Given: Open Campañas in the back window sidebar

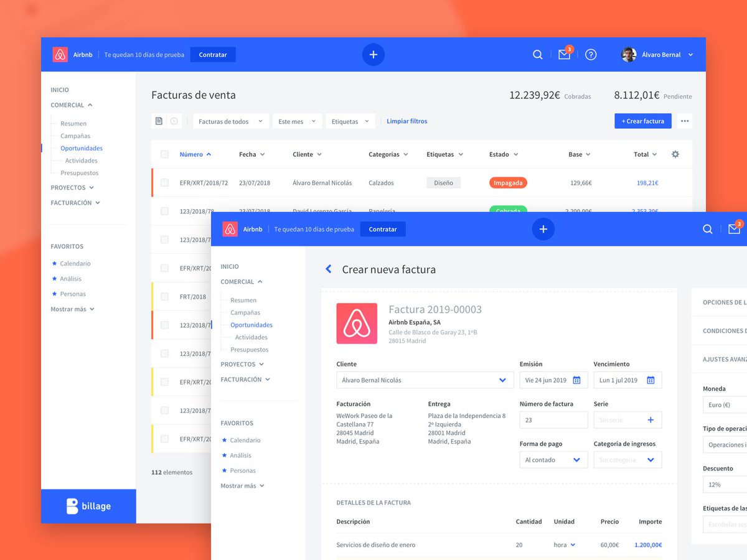Looking at the screenshot, I should [75, 136].
